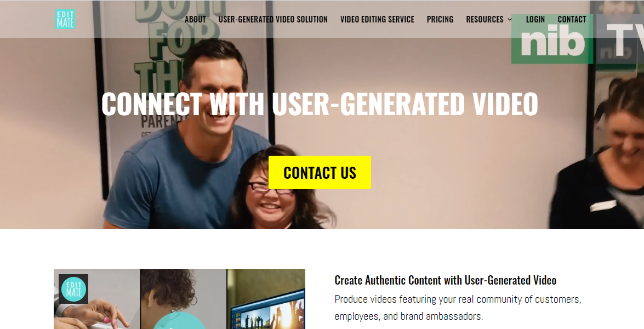
Task: Click the EditMate logo in the header
Action: pyautogui.click(x=65, y=19)
